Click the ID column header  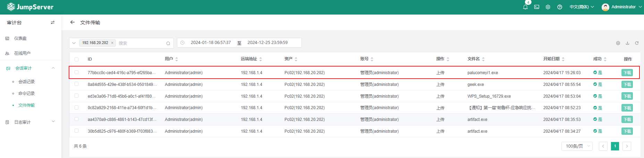[90, 59]
